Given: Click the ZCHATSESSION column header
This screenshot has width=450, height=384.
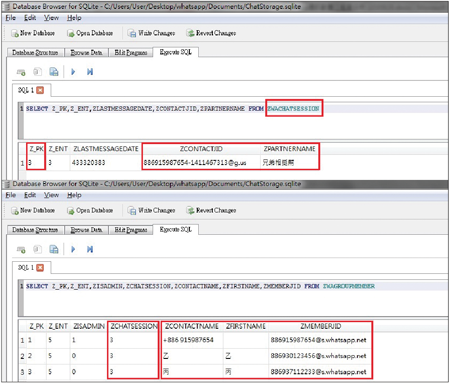Looking at the screenshot, I should click(134, 326).
